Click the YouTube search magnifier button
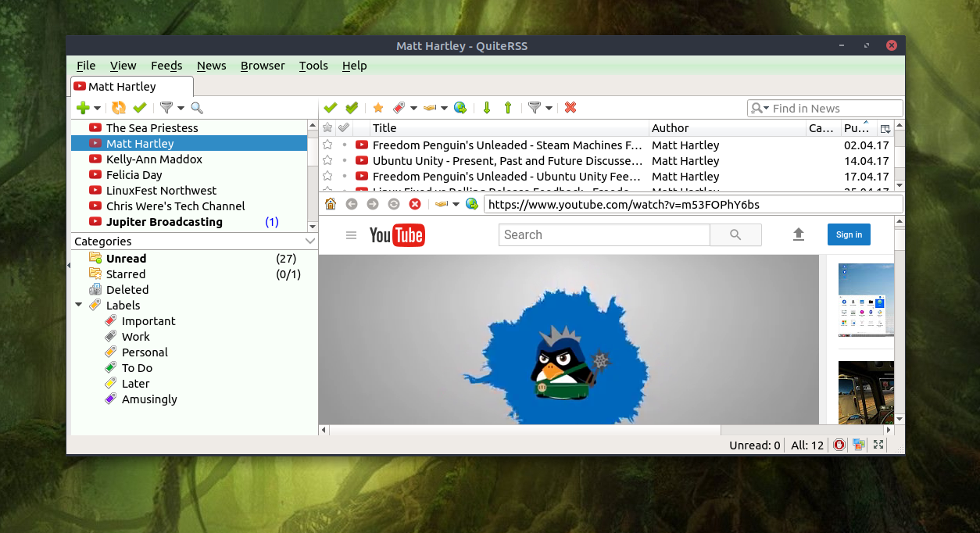 735,234
